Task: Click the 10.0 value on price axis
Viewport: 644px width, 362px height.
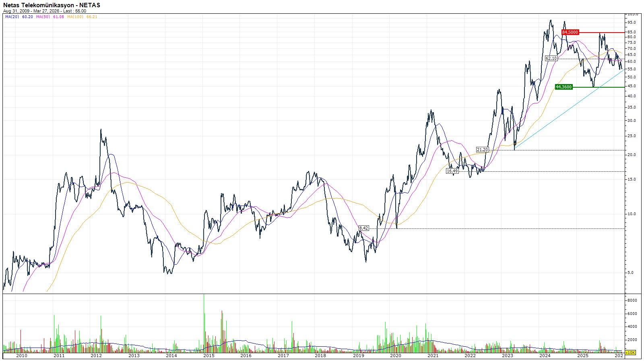Action: [x=632, y=214]
